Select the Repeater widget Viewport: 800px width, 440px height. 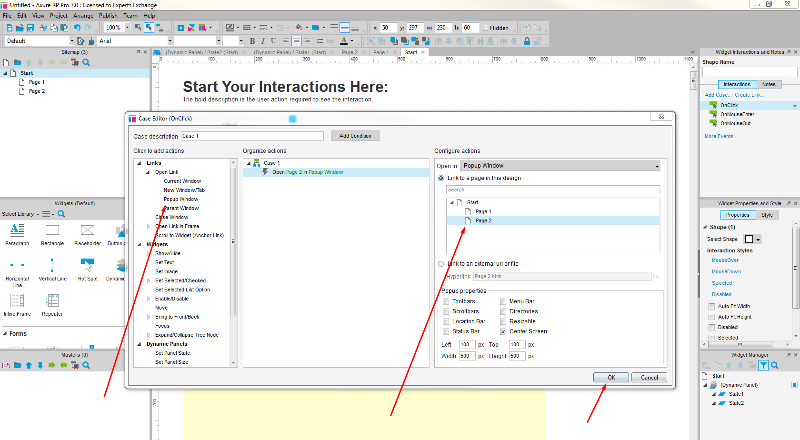[x=52, y=305]
